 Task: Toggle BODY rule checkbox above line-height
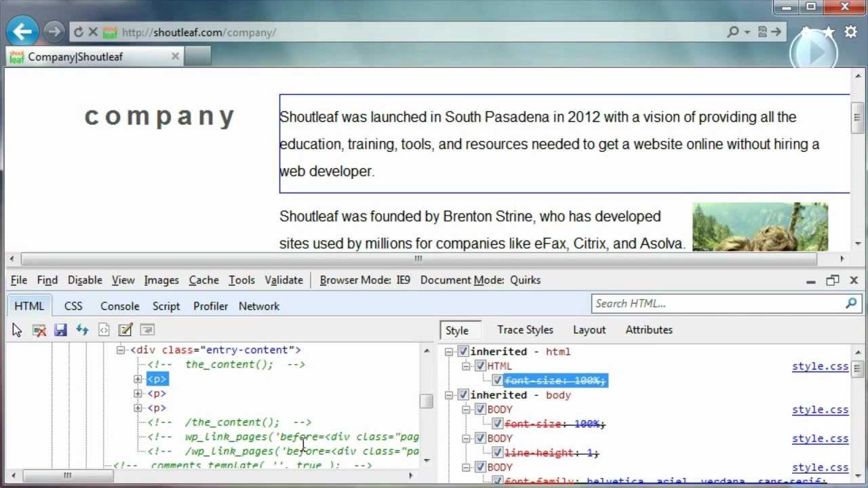[480, 438]
